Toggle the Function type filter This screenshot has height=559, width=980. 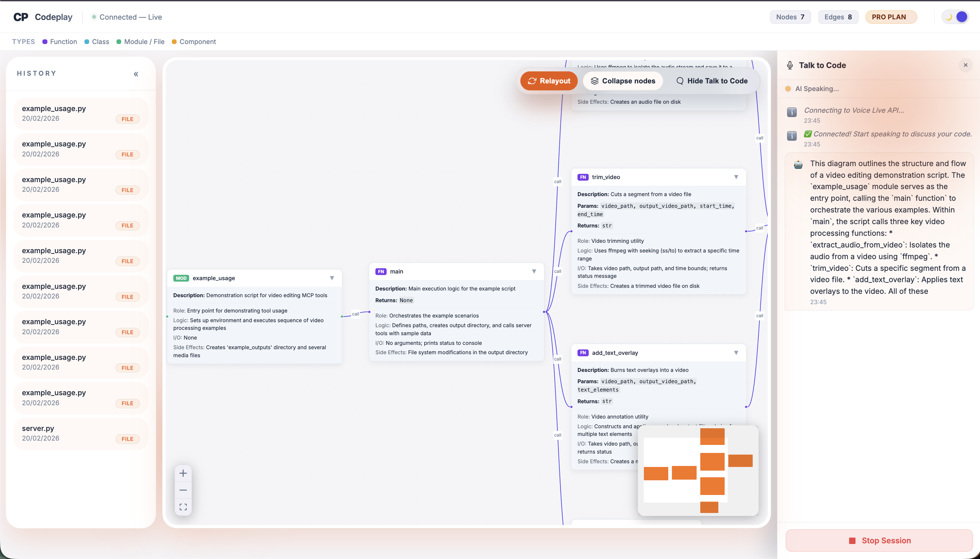[59, 41]
